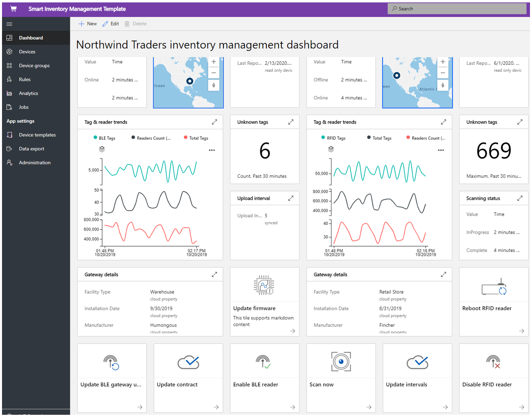Toggle the hamburger navigation menu
532x416 pixels.
click(9, 24)
